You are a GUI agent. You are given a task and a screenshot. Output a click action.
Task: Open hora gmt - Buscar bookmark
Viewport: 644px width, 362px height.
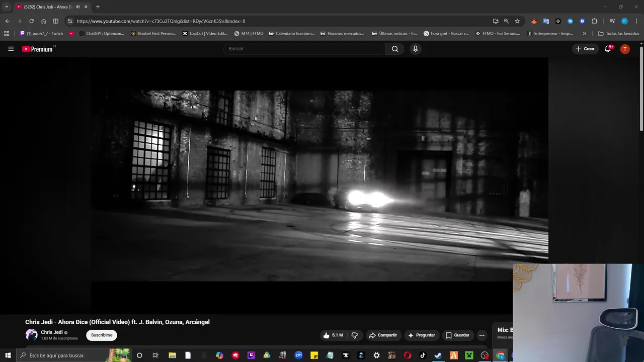click(x=446, y=34)
